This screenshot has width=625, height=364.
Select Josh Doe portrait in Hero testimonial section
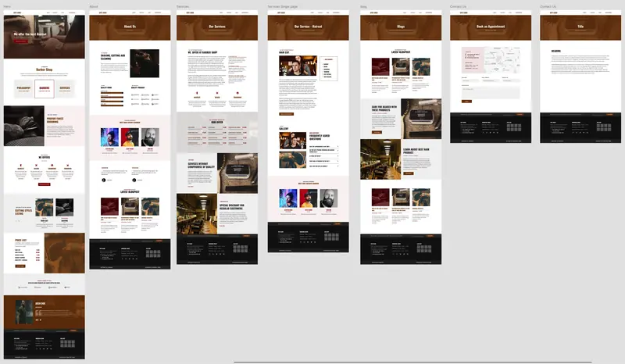click(x=24, y=312)
